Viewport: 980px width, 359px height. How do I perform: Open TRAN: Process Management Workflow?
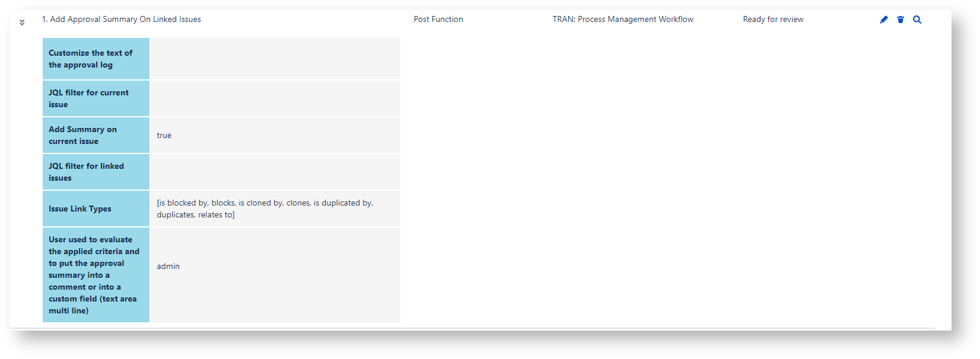pyautogui.click(x=623, y=20)
